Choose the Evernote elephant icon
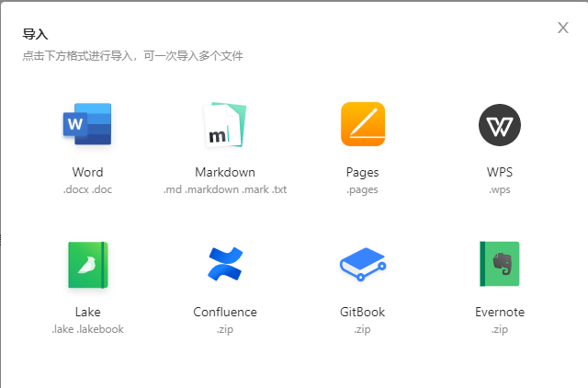 500,264
